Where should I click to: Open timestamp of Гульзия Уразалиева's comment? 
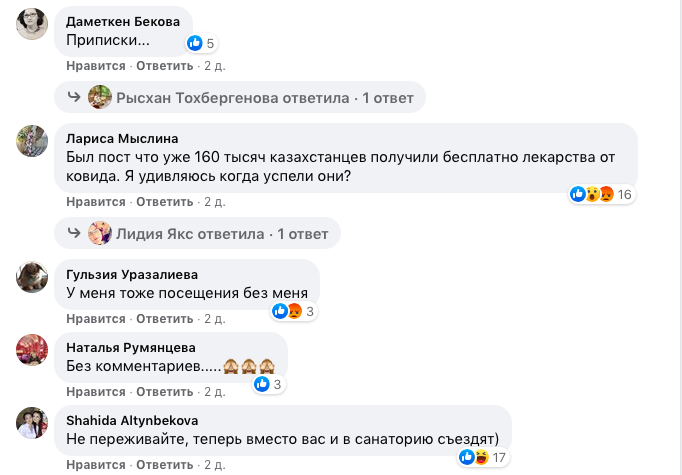[214, 320]
